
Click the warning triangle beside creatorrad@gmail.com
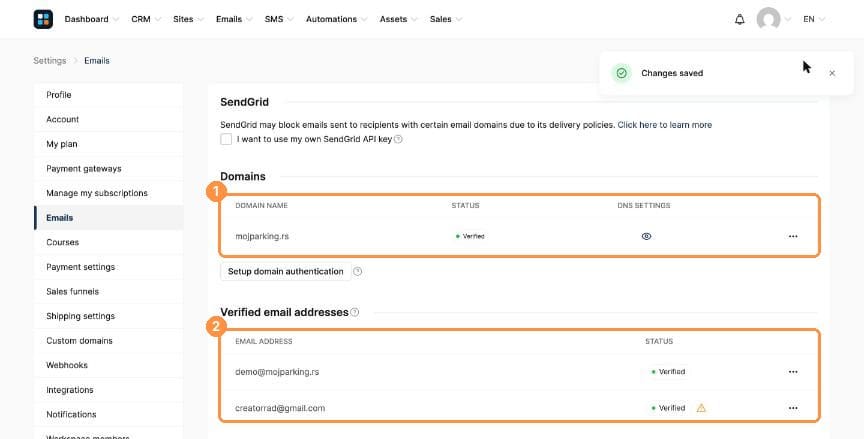(701, 408)
